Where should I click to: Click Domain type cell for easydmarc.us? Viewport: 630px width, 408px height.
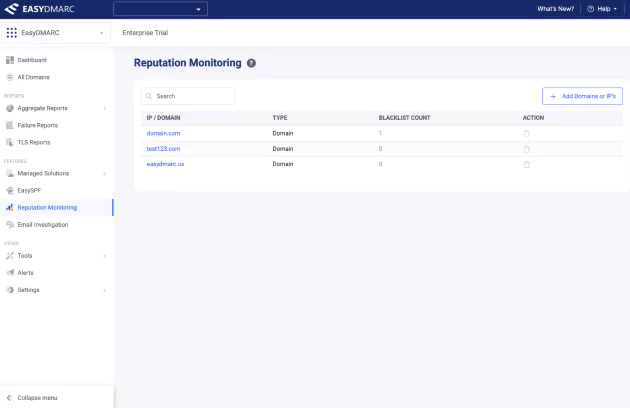click(283, 164)
